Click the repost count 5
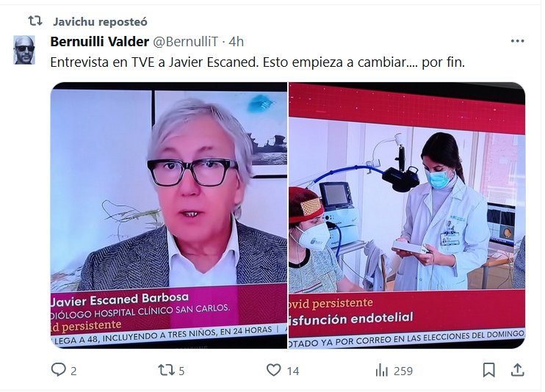Screen dimensions: 545x392 181,371
